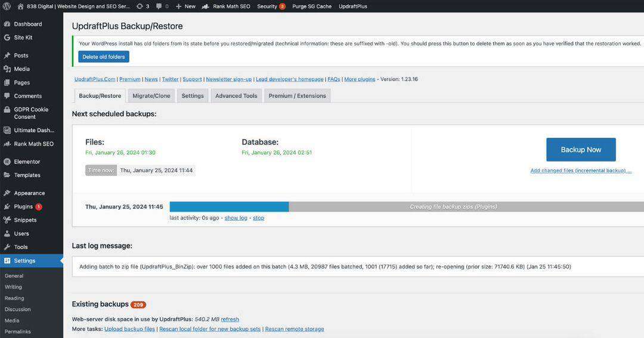Click Rescan local folder for new backup sets

(x=210, y=329)
